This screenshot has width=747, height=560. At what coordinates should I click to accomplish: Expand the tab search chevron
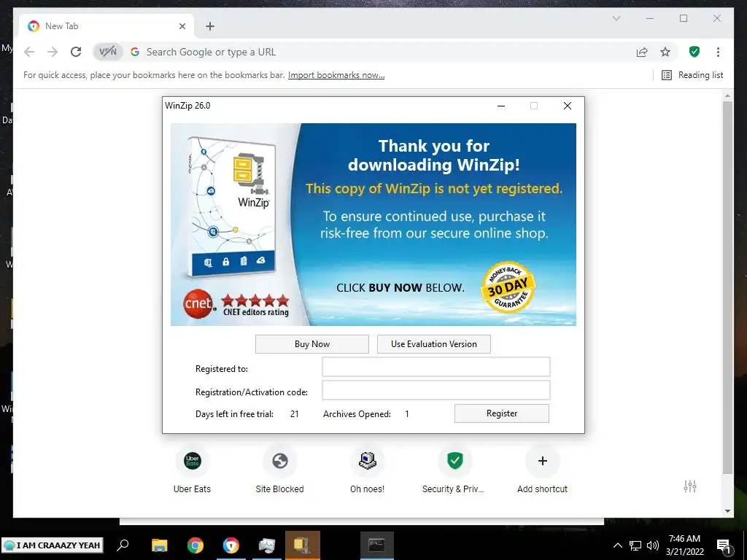616,18
